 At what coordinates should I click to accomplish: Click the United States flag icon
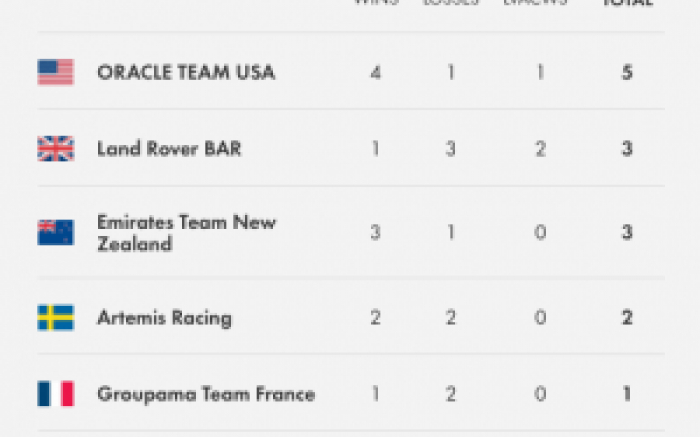coord(56,72)
